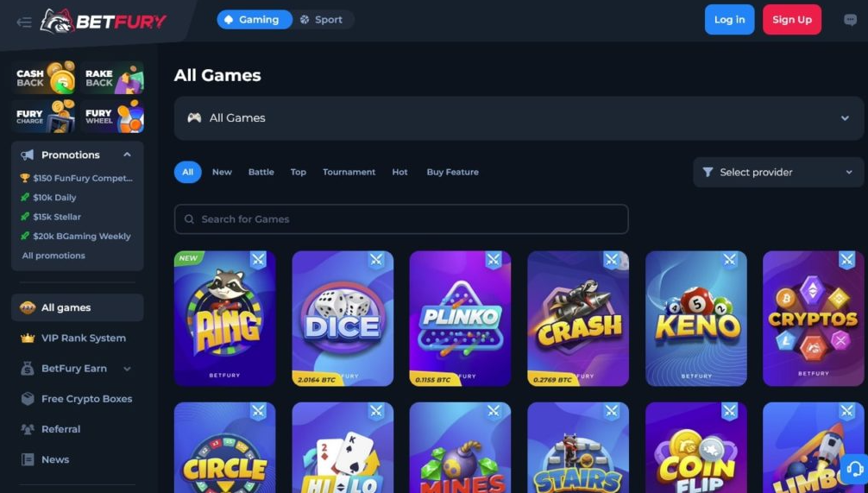This screenshot has width=868, height=493.
Task: Click the Search for Games field
Action: 401,219
